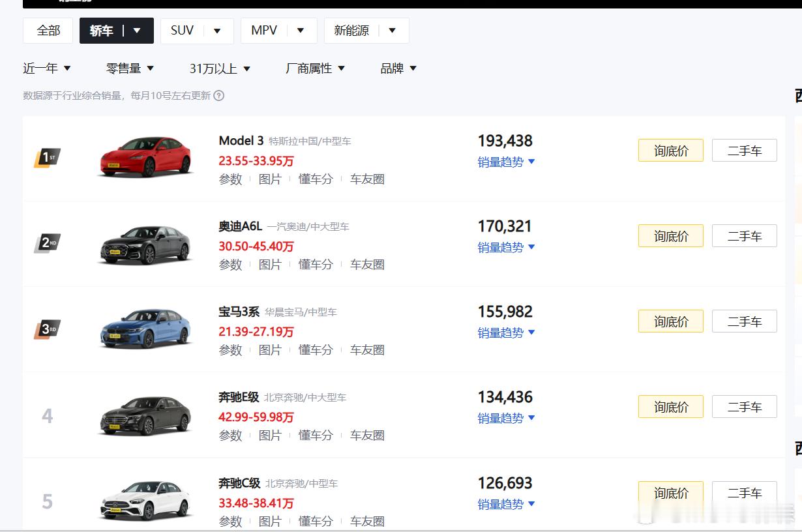Open the red Model 3 car thumbnail

[147, 157]
